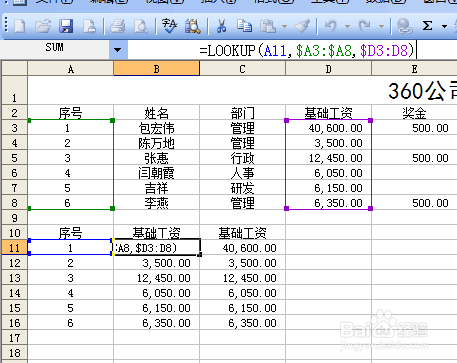Click 序号 label in row 10
457x363 pixels.
[71, 233]
